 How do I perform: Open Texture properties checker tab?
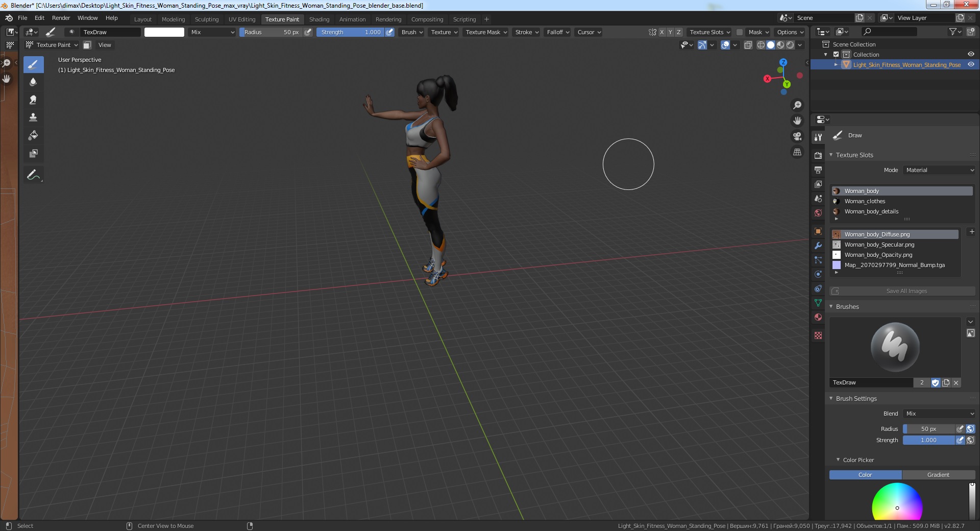point(818,335)
